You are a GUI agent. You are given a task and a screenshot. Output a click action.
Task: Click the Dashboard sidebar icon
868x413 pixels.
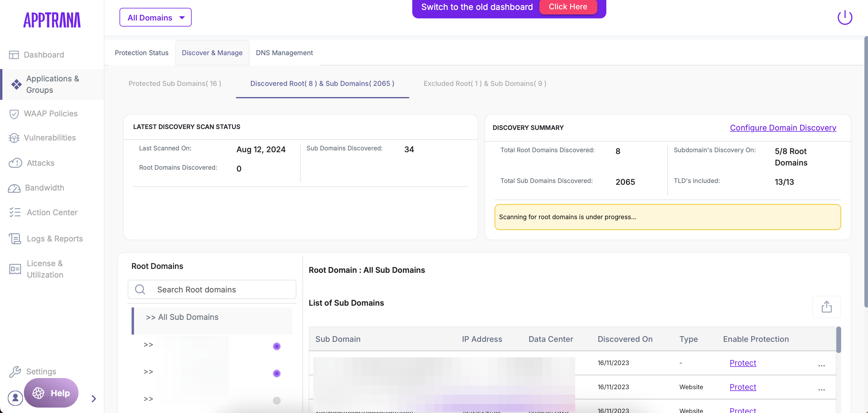[x=14, y=55]
